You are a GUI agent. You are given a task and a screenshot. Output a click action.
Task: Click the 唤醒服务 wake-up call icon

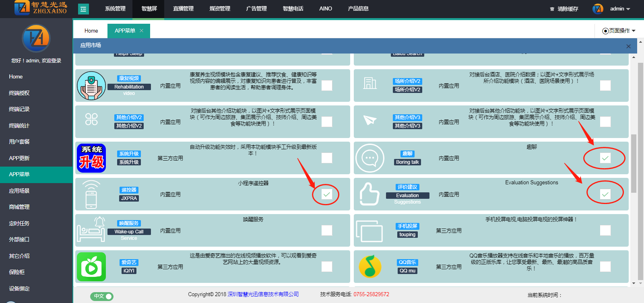91,229
